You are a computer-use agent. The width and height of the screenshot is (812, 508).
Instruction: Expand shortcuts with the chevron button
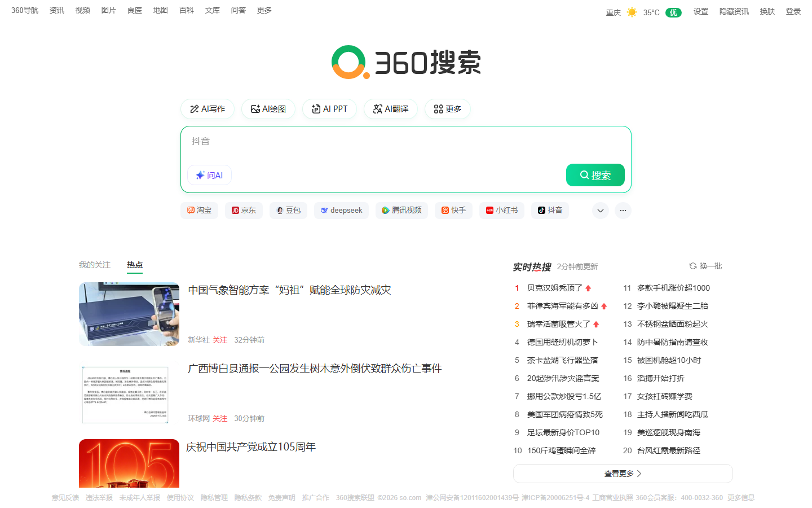[x=601, y=211]
